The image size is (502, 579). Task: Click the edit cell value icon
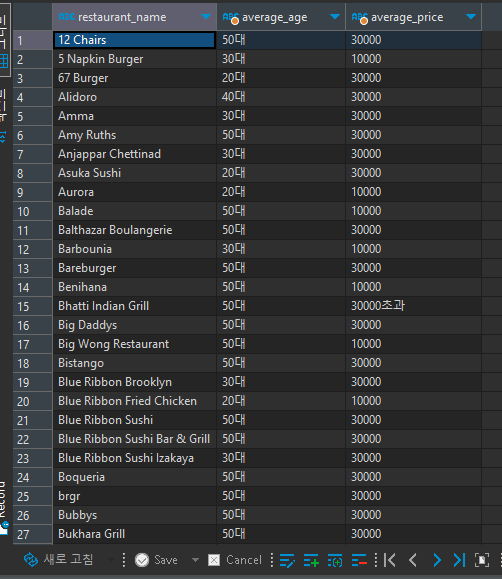pos(287,560)
